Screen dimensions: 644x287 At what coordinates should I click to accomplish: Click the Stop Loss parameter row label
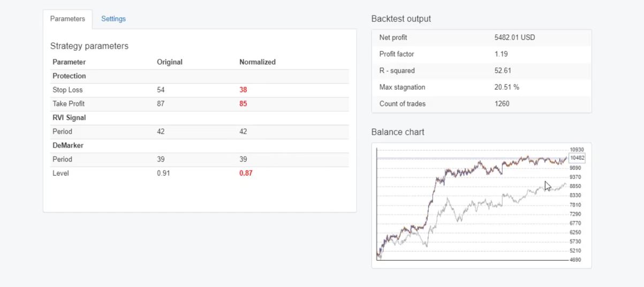coord(67,90)
